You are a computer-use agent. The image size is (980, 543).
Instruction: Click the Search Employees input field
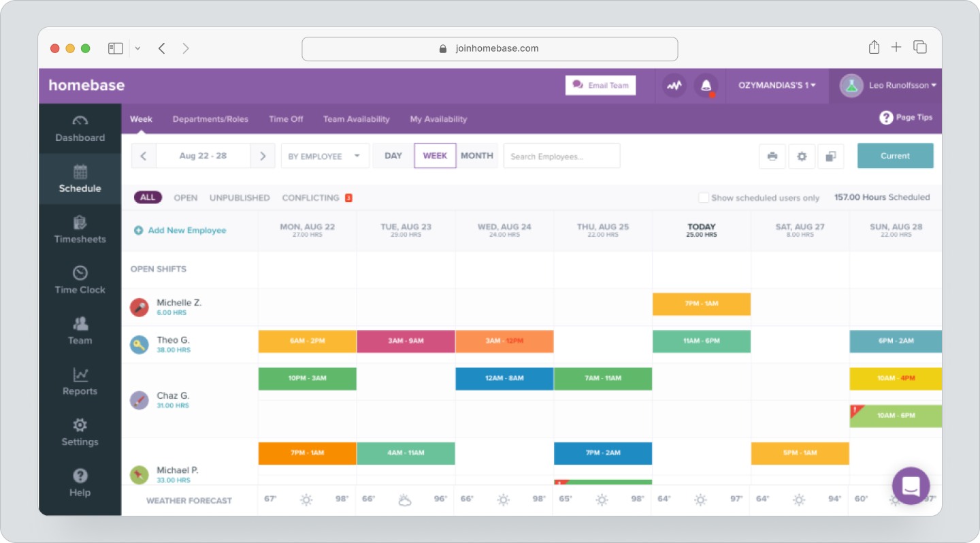coord(561,155)
